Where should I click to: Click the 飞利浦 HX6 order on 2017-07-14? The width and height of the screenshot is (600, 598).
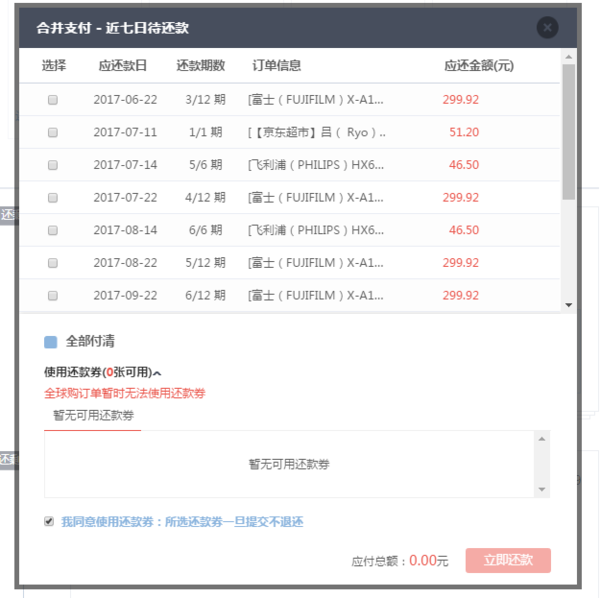[x=316, y=165]
